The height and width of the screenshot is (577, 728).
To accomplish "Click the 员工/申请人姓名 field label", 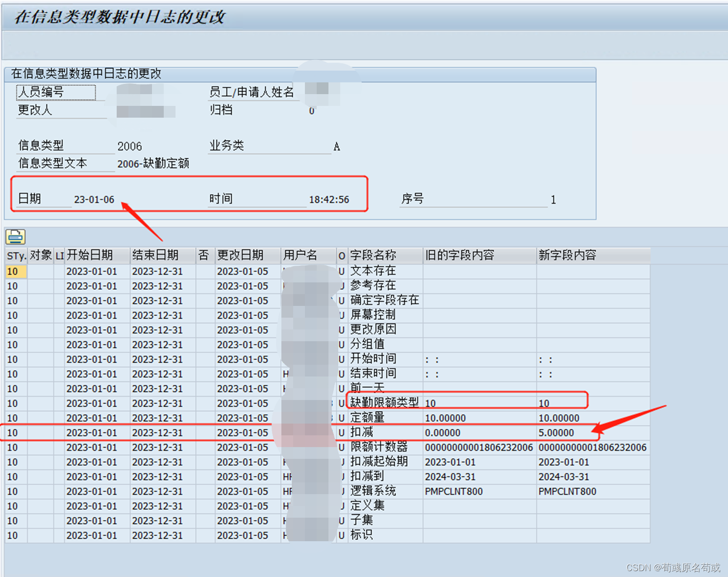I will pyautogui.click(x=251, y=92).
